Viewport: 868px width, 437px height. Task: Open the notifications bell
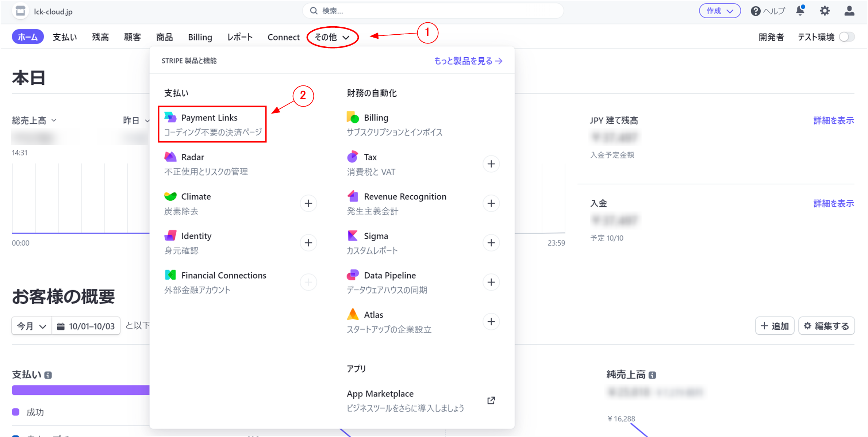pos(800,11)
